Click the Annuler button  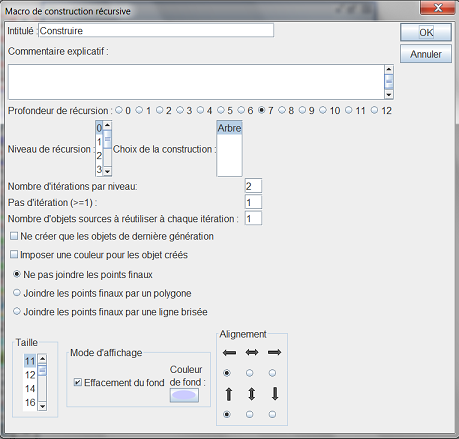point(426,54)
